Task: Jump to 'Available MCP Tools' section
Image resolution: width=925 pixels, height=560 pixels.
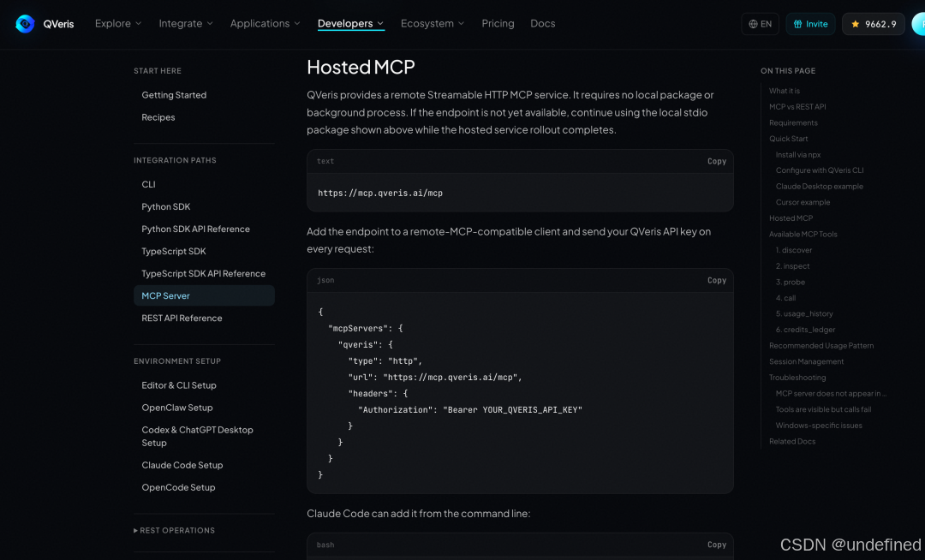Action: (x=803, y=234)
